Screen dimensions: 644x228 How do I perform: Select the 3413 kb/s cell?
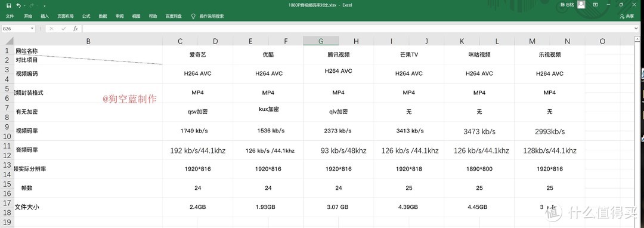tap(409, 131)
